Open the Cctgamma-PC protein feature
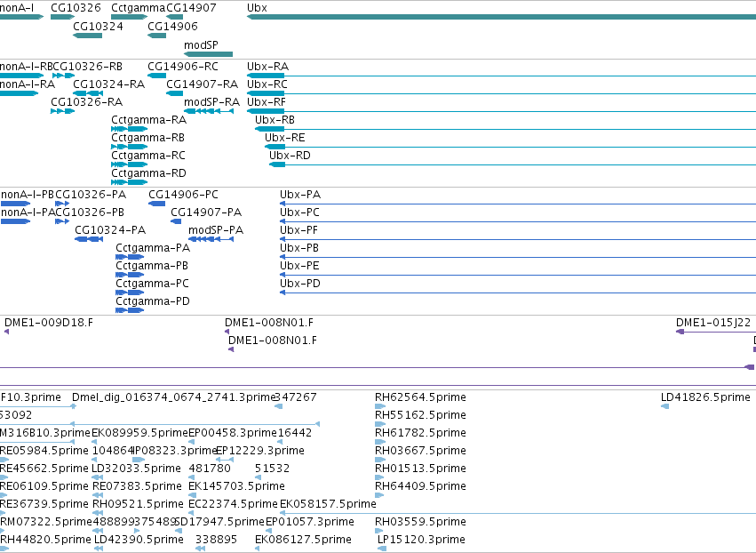 tap(130, 293)
